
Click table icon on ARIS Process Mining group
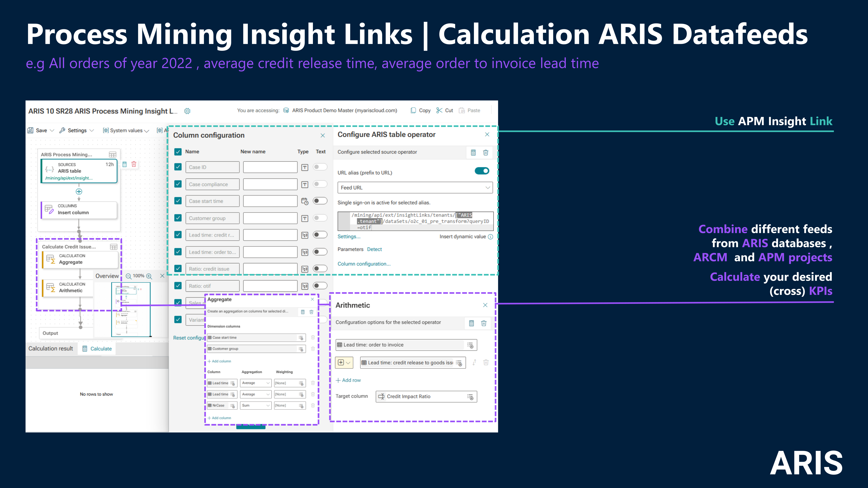tap(113, 155)
